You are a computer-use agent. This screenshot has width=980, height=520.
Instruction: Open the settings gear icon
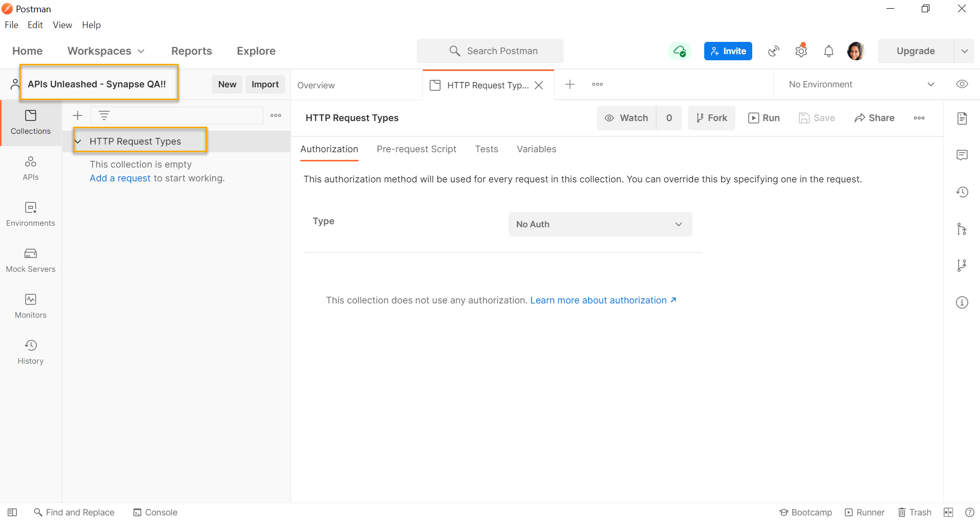point(801,51)
